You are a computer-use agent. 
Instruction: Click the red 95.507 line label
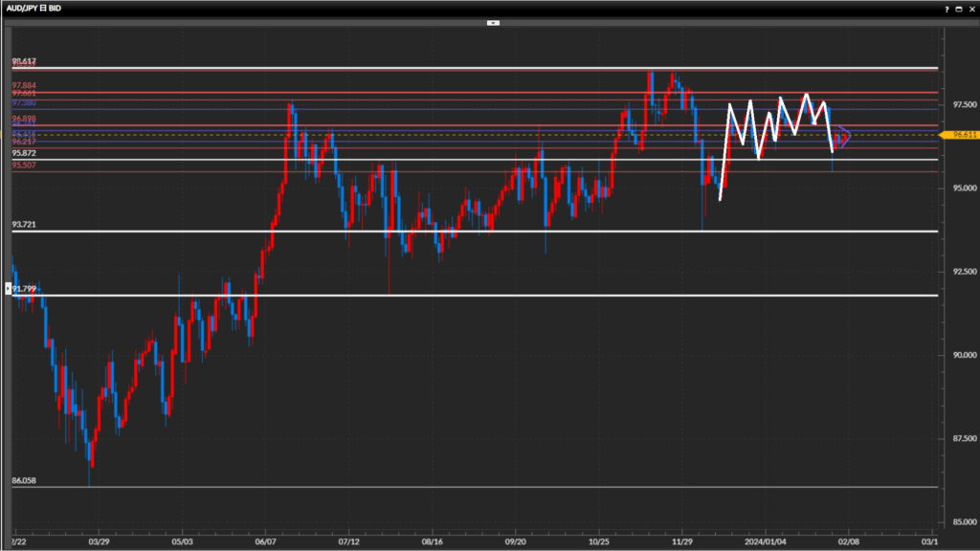[24, 165]
